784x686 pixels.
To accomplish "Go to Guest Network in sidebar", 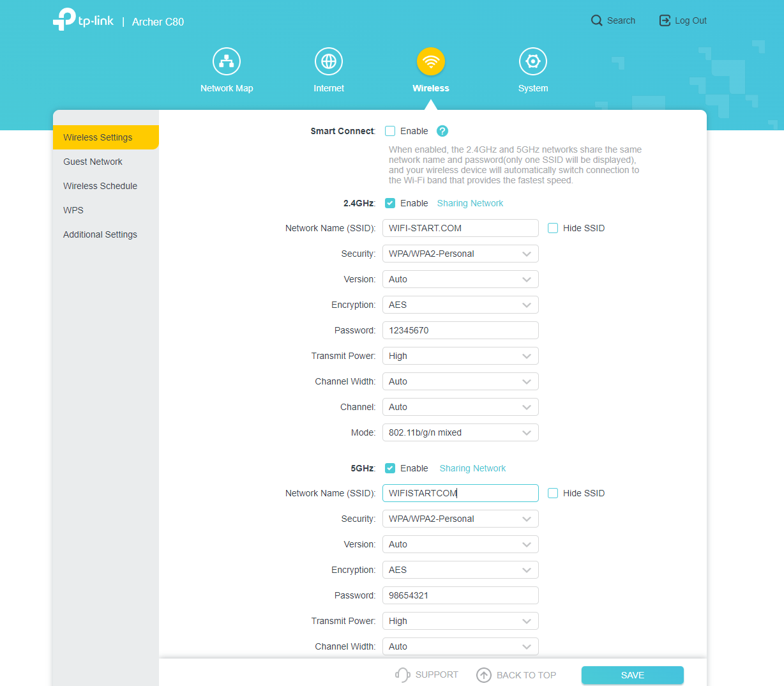I will [93, 162].
